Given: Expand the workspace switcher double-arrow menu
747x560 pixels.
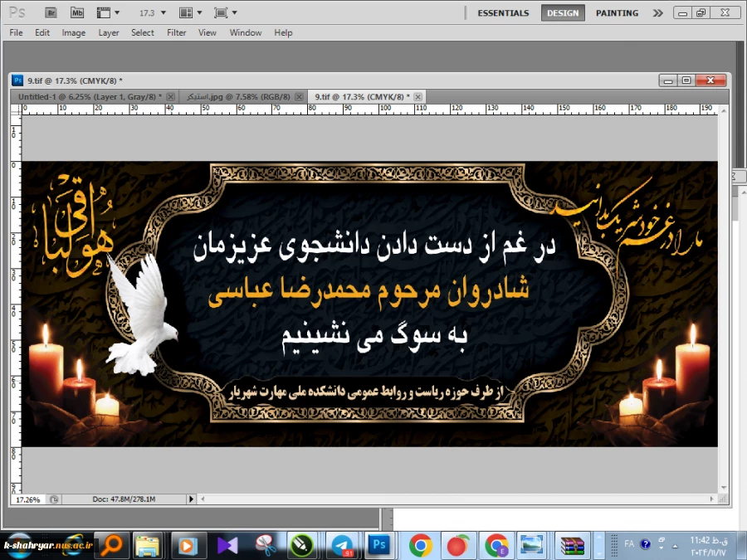Looking at the screenshot, I should coord(657,12).
